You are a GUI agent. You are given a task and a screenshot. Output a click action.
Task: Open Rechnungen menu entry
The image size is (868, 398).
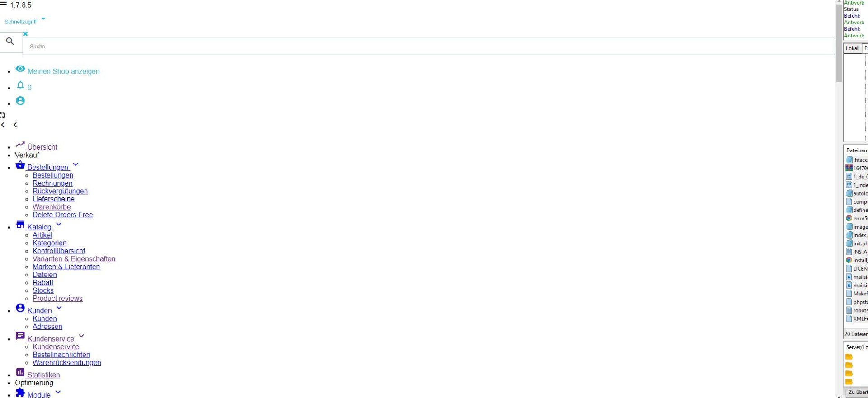pos(52,183)
